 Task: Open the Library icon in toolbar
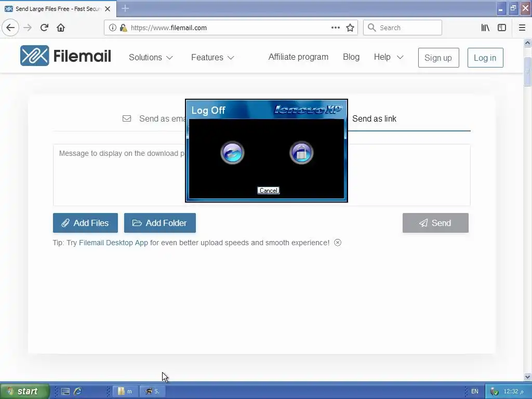[485, 28]
